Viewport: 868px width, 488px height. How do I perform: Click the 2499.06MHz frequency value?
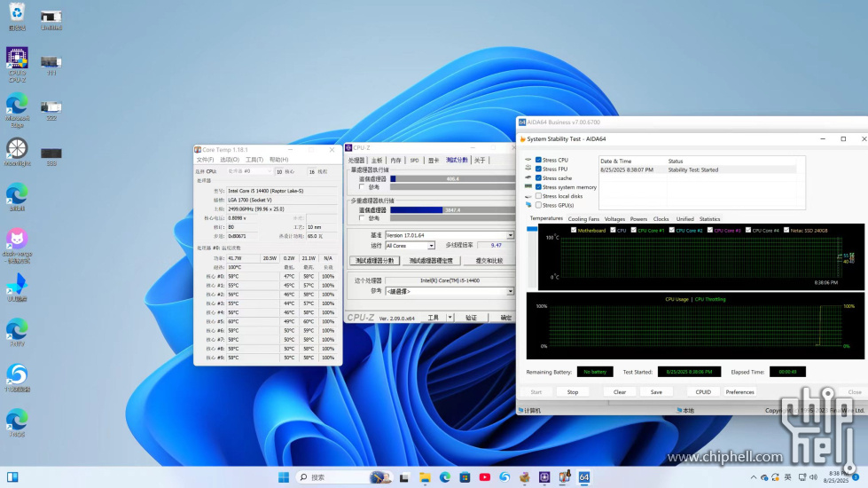point(255,209)
